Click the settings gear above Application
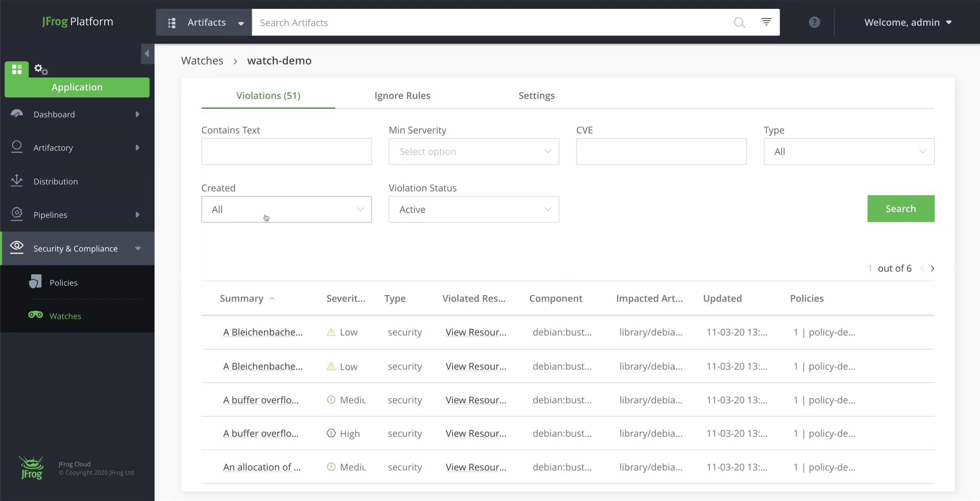The image size is (980, 501). click(x=40, y=69)
